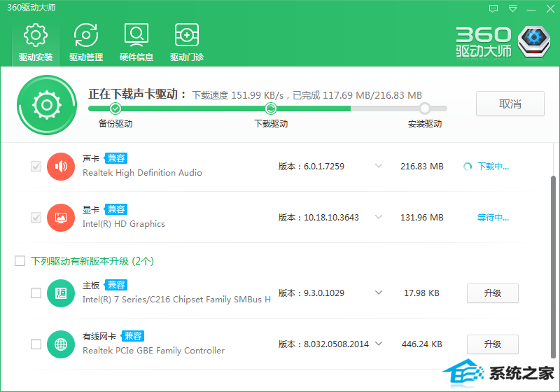
Task: Click the 备份驱动 progress step marker
Action: point(115,108)
